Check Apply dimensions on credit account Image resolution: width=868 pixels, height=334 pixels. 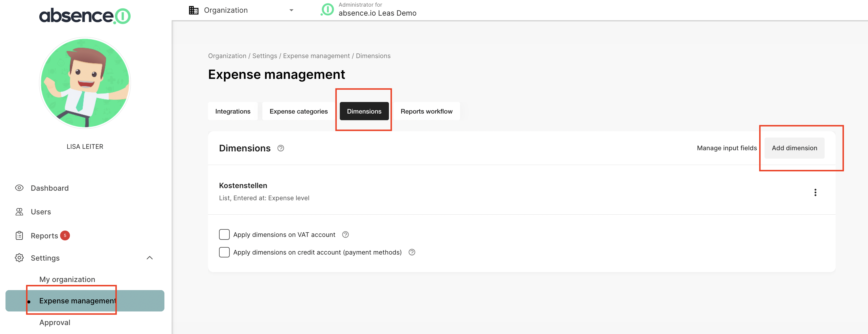(224, 252)
